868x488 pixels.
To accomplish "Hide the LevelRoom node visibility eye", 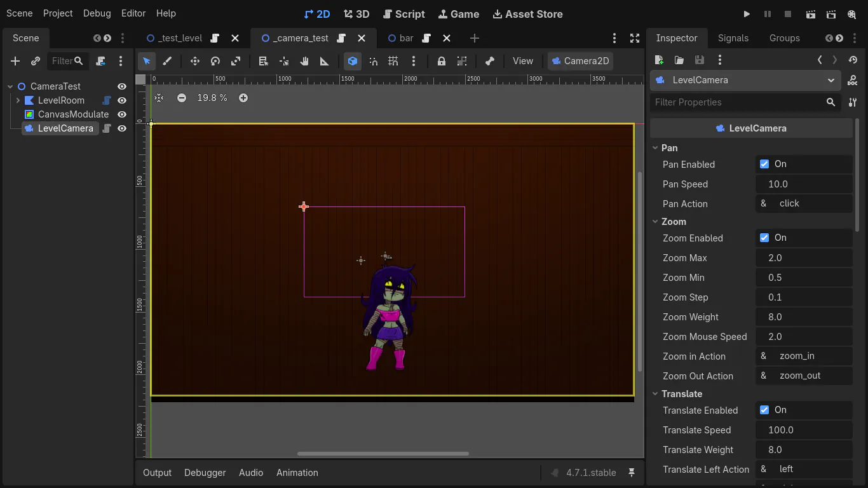I will point(122,100).
